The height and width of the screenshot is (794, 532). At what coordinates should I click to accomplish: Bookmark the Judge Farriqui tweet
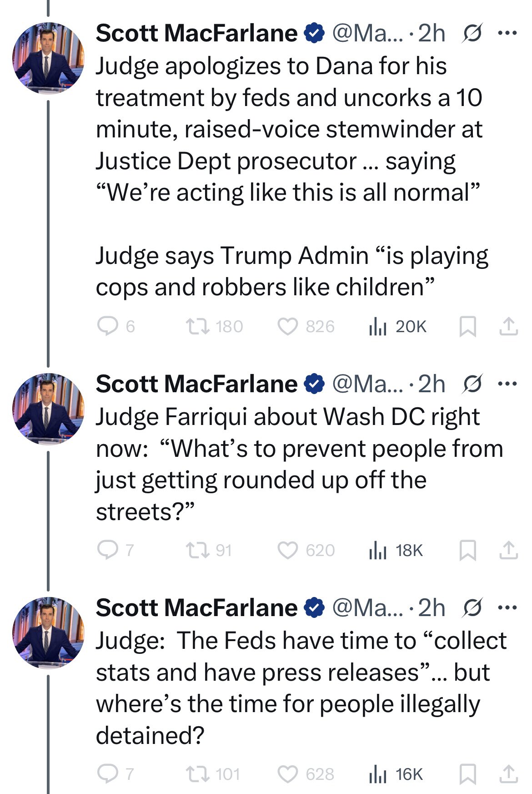(x=468, y=550)
